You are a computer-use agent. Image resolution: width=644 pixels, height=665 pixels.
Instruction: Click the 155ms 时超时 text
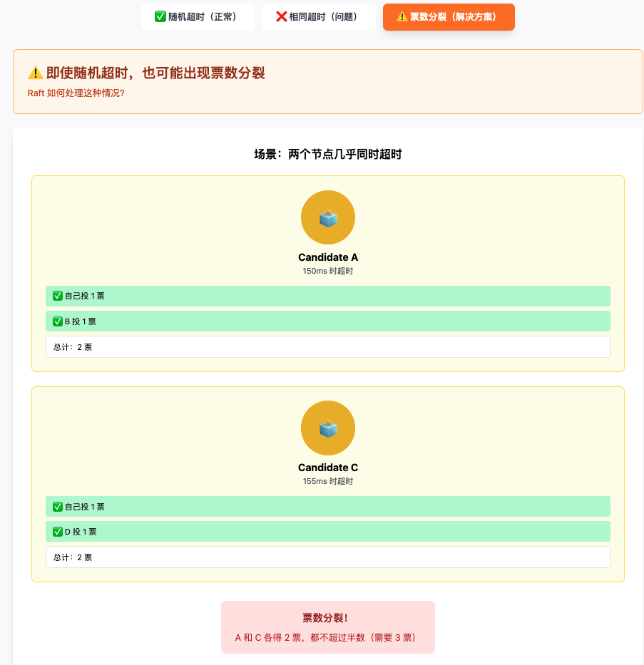tap(328, 481)
